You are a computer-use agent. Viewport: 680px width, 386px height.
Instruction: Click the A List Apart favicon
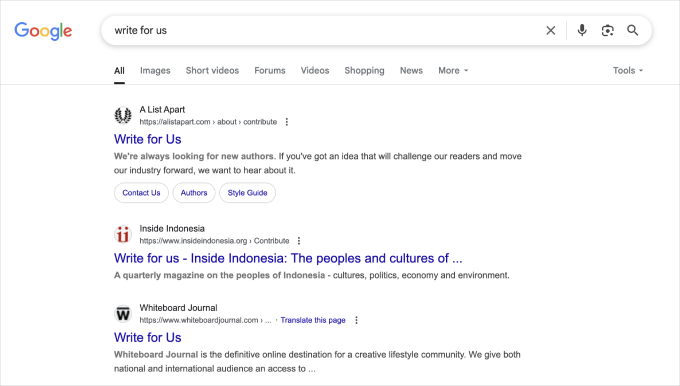click(x=123, y=115)
